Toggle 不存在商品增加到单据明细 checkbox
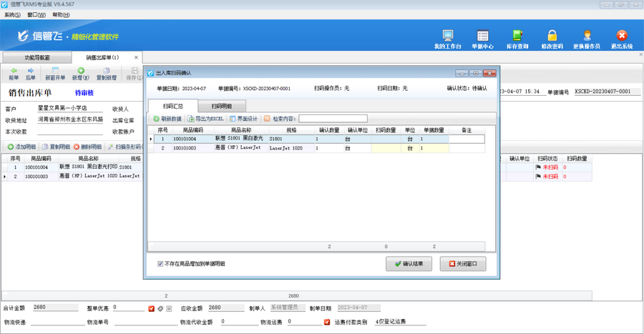 click(x=160, y=264)
